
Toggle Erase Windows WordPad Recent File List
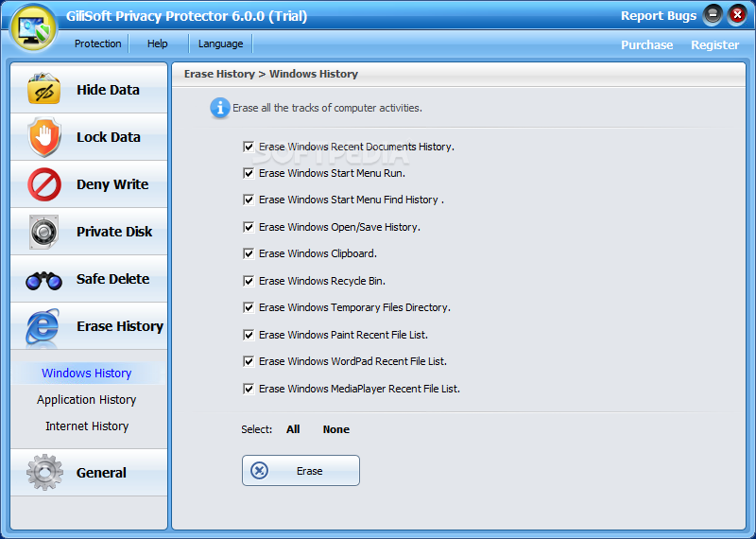[x=249, y=361]
